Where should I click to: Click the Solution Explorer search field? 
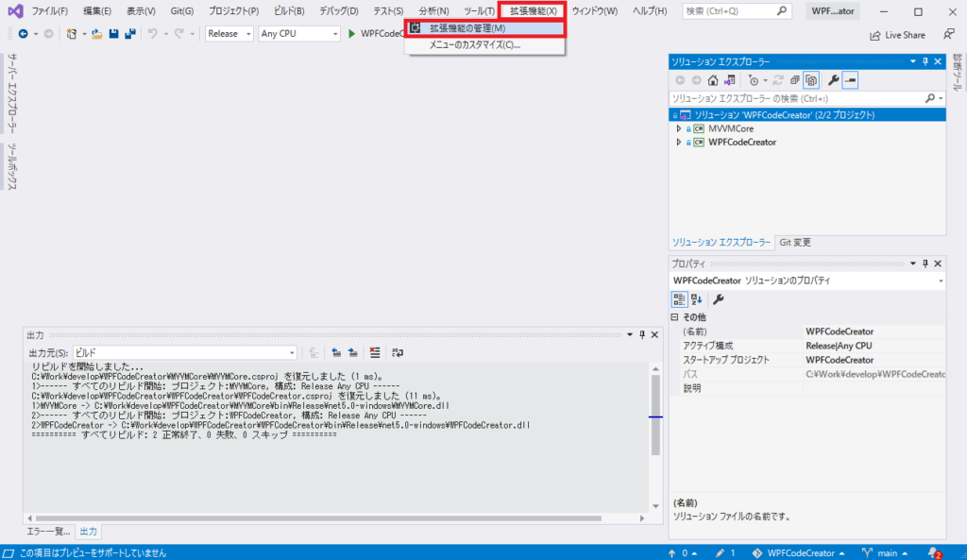[797, 98]
